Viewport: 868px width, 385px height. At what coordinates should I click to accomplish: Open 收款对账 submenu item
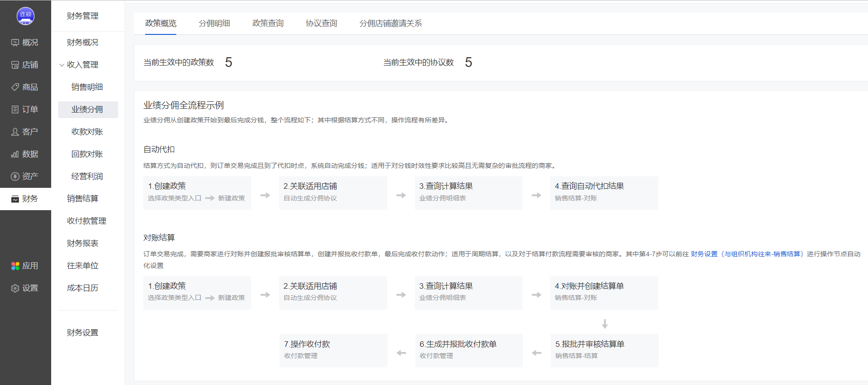(x=87, y=132)
